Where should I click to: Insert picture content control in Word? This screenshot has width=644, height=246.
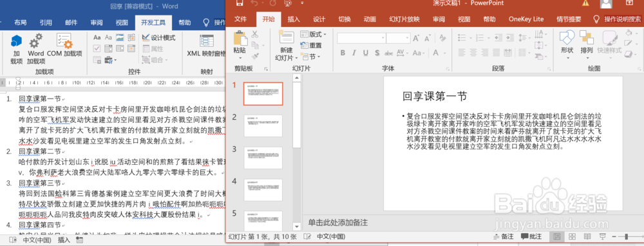120,37
